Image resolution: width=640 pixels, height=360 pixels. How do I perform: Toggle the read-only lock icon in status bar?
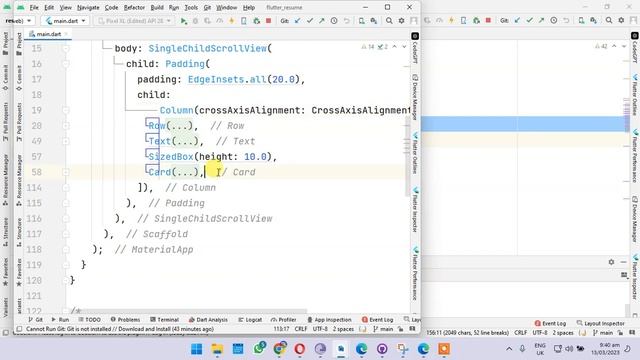(x=400, y=329)
